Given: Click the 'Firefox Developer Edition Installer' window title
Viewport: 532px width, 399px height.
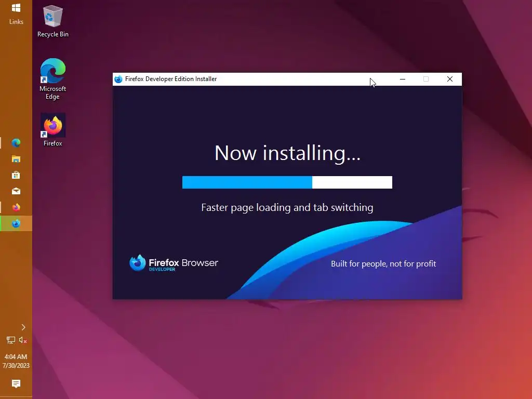Looking at the screenshot, I should tap(170, 79).
